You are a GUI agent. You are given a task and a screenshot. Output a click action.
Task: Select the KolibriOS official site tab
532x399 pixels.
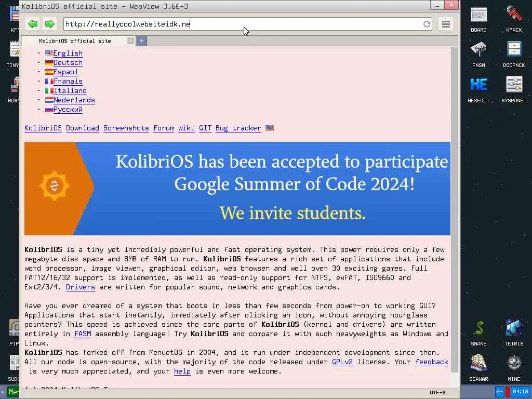click(75, 41)
